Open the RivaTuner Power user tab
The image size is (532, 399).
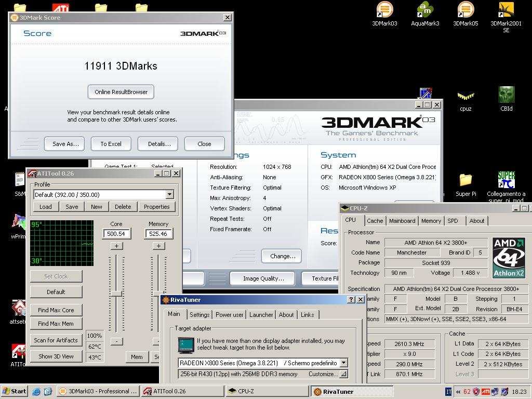(229, 315)
